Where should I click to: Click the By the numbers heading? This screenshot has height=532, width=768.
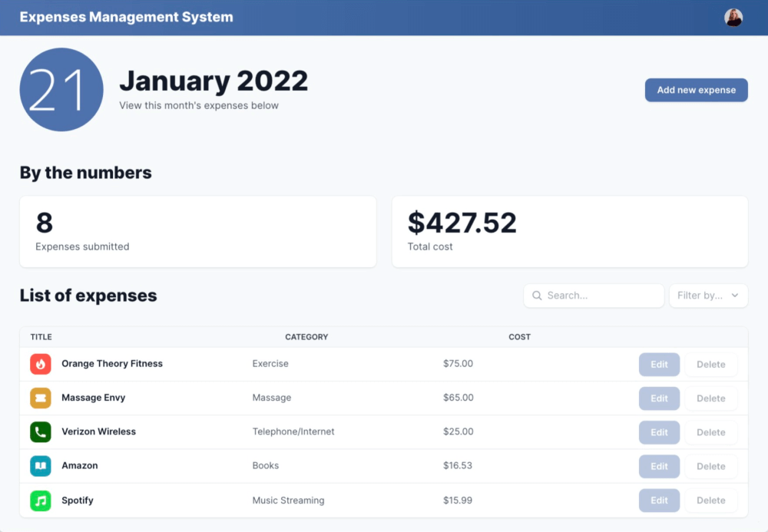(86, 173)
